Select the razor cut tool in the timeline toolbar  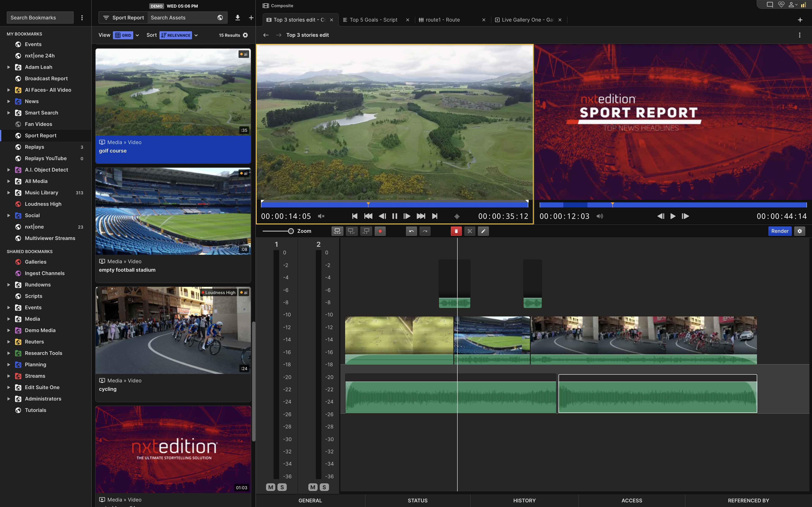pyautogui.click(x=469, y=231)
